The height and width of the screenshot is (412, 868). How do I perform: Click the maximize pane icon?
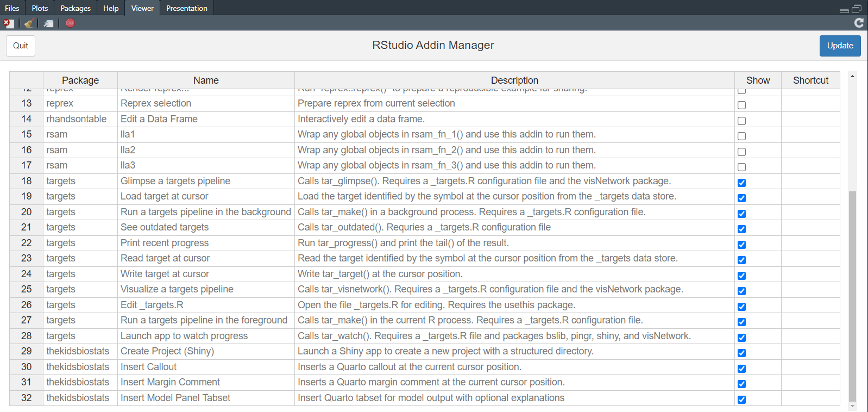pos(857,9)
